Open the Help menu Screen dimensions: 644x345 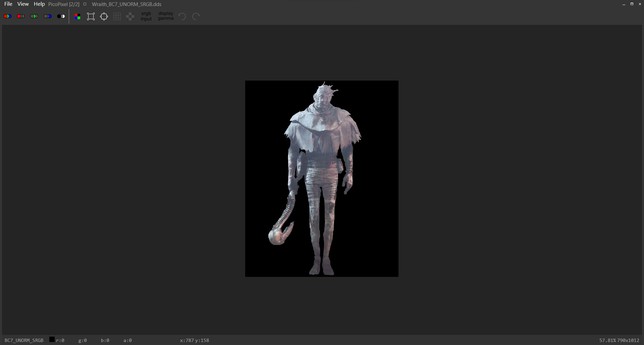(39, 4)
